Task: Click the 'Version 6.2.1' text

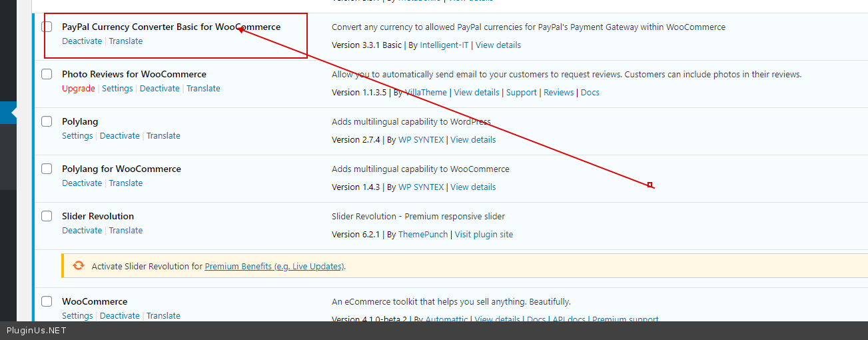Action: click(x=356, y=235)
